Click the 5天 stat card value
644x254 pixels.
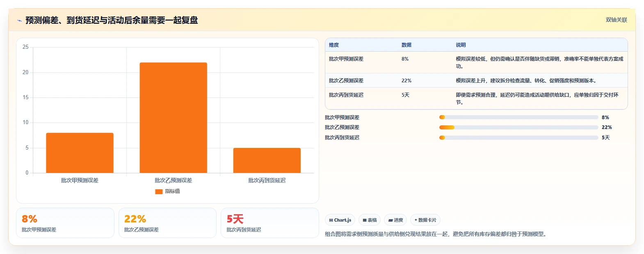(235, 219)
